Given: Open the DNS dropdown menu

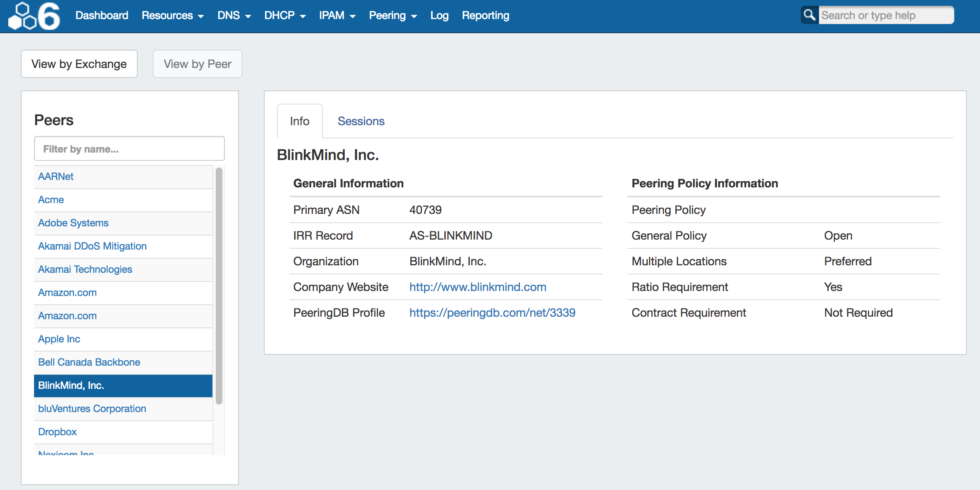Looking at the screenshot, I should click(234, 16).
